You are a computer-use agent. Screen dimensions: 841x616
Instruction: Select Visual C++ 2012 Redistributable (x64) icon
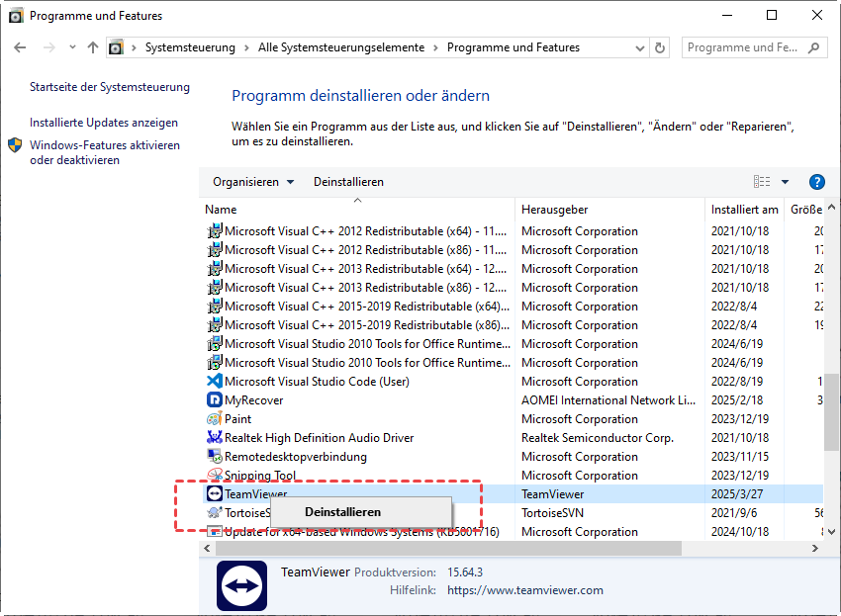pyautogui.click(x=215, y=231)
